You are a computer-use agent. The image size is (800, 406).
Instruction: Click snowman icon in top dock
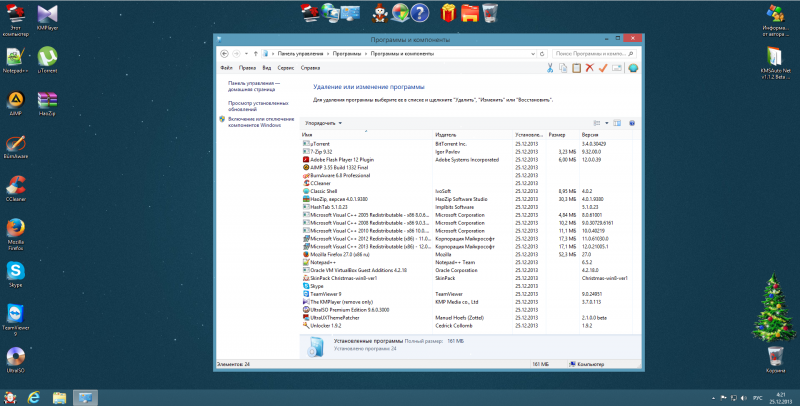point(380,13)
